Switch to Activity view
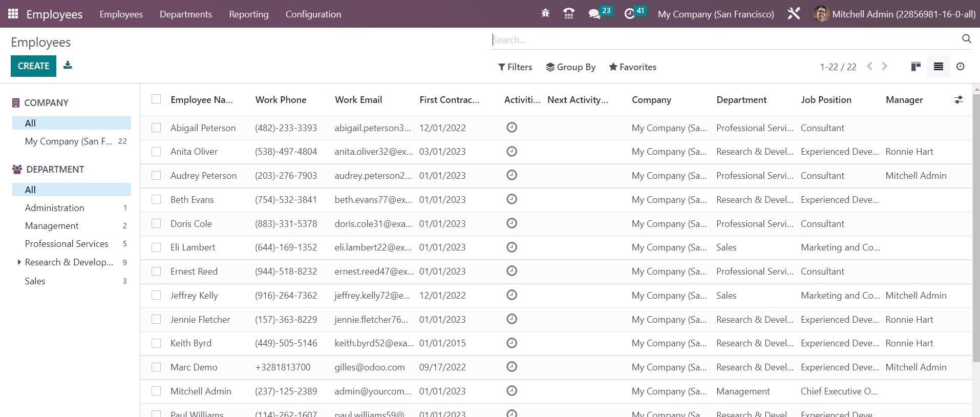 click(x=961, y=67)
